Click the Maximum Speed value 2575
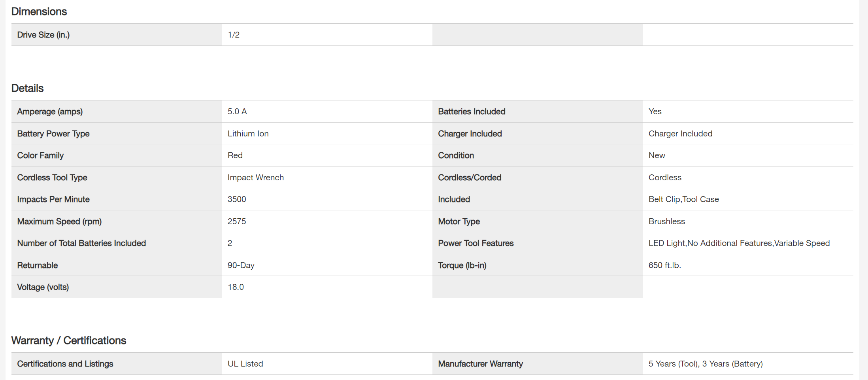Viewport: 868px width, 380px height. coord(236,221)
